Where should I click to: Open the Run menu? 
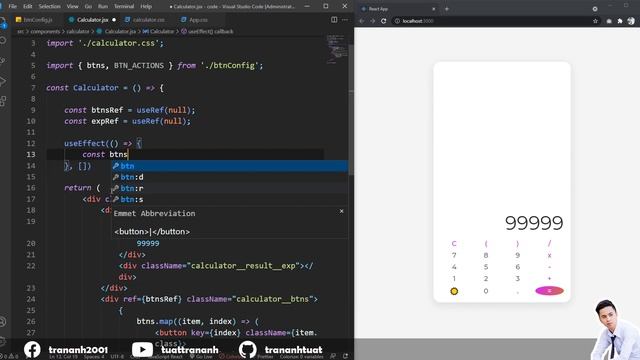click(x=103, y=7)
